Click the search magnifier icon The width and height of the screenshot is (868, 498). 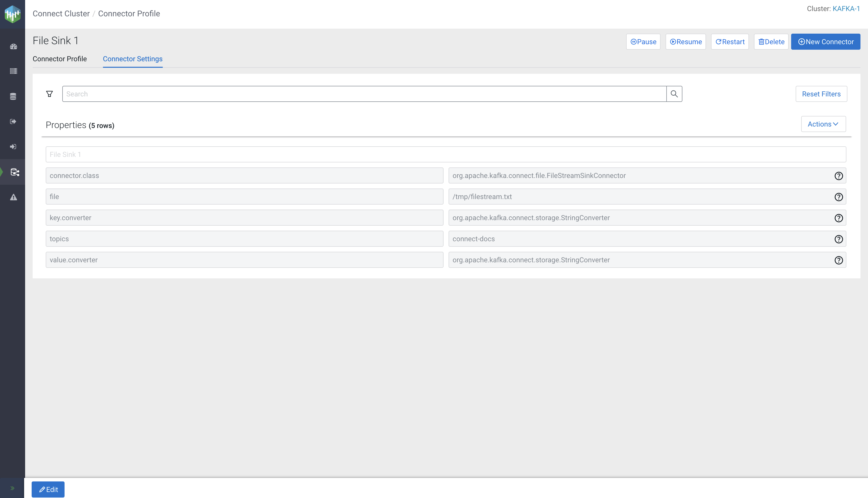point(674,94)
